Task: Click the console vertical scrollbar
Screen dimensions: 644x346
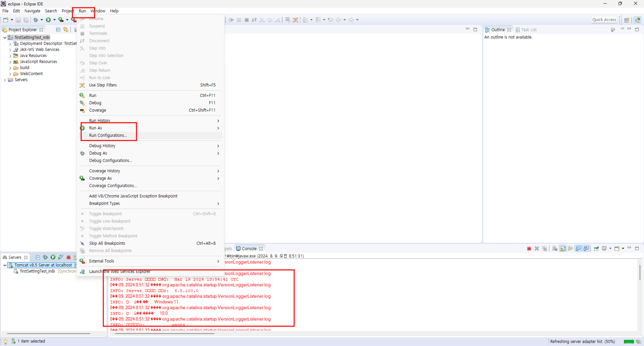Action: [640, 272]
